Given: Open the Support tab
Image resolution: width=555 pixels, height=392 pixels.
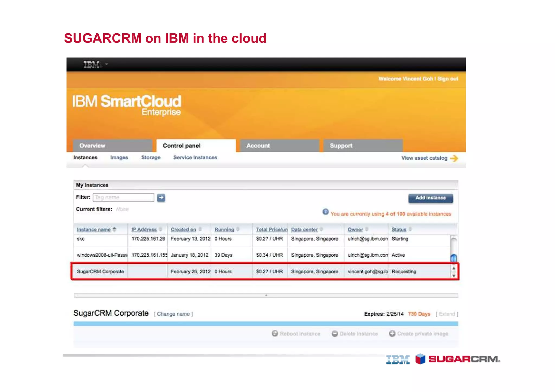Looking at the screenshot, I should click(x=363, y=146).
